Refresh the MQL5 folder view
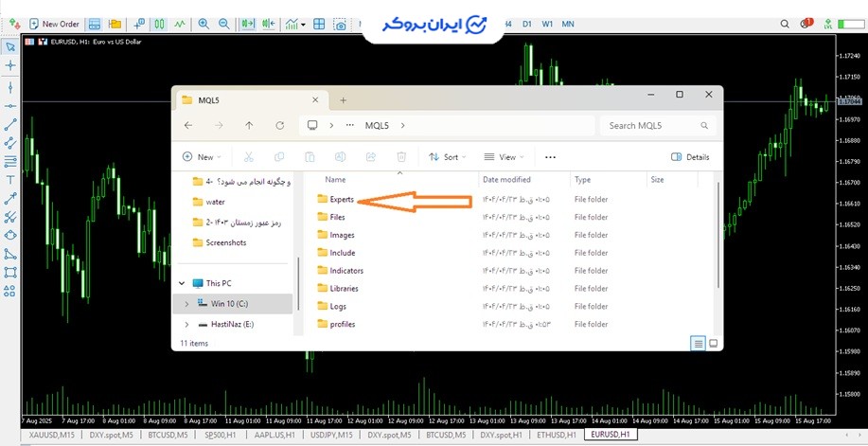The image size is (868, 446). (280, 126)
